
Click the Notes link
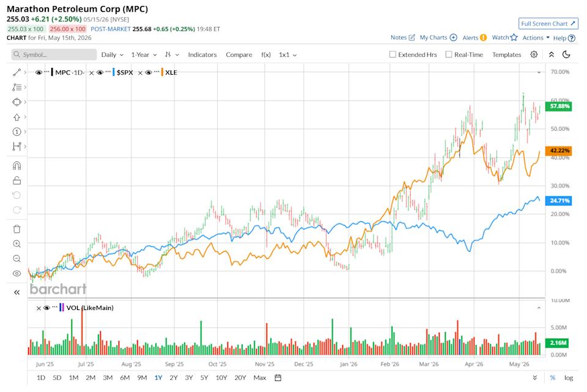tap(398, 37)
